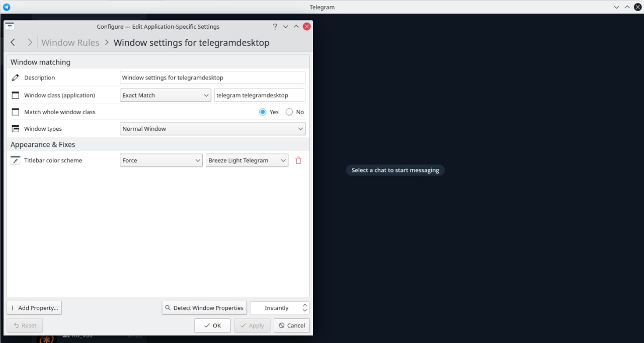Change the Instantly delay spinner
The width and height of the screenshot is (644, 343).
click(280, 308)
